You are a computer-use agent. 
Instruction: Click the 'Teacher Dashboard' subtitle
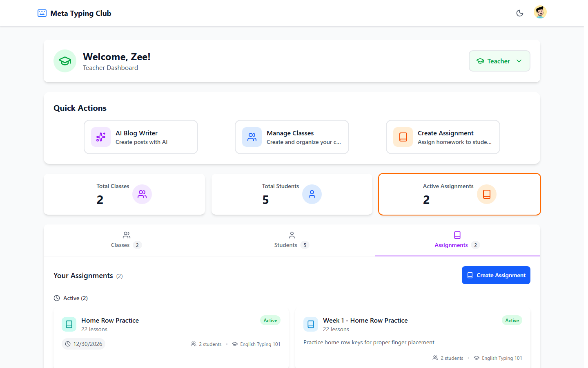pos(110,68)
